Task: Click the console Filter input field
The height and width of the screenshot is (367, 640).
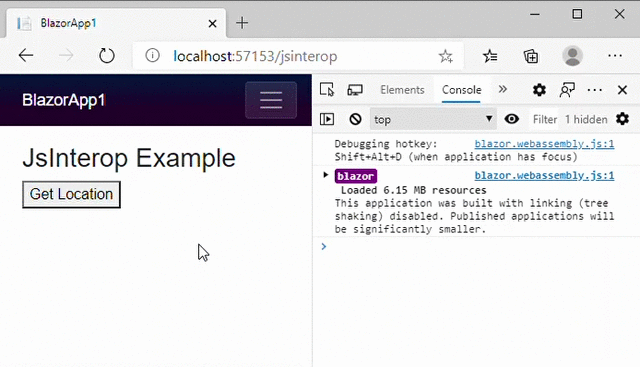Action: coord(544,119)
